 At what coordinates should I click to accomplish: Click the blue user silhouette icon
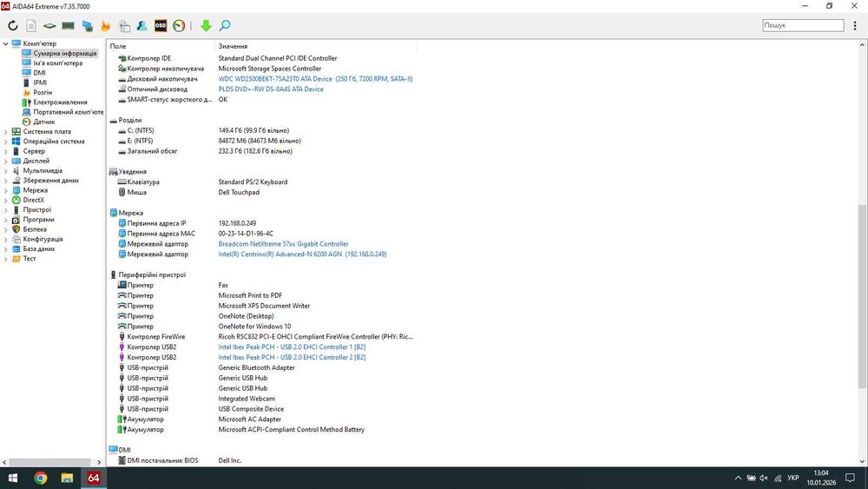point(142,25)
